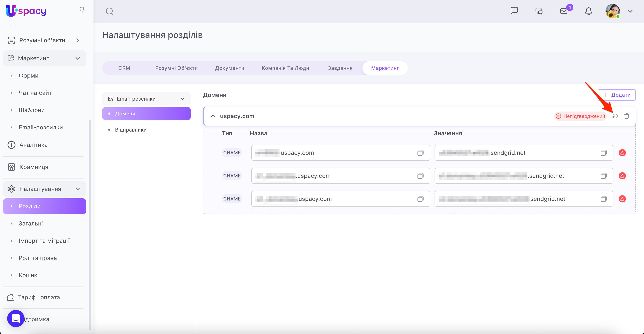Open the user profile dropdown arrow
The width and height of the screenshot is (644, 334).
630,11
